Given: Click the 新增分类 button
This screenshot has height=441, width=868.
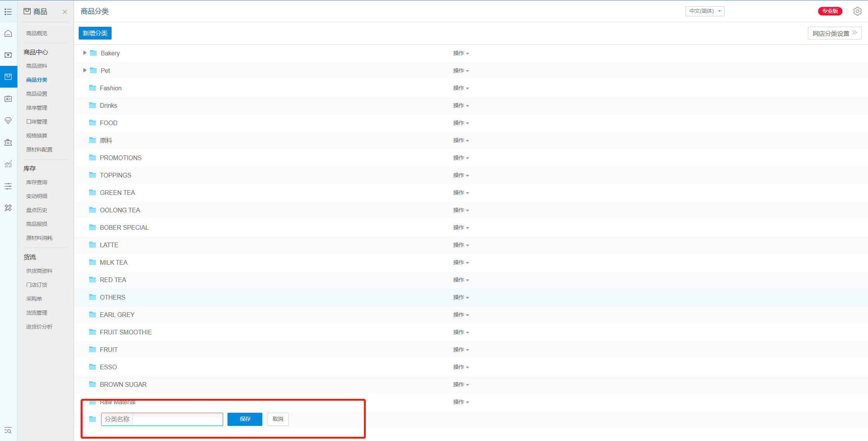Looking at the screenshot, I should tap(95, 33).
